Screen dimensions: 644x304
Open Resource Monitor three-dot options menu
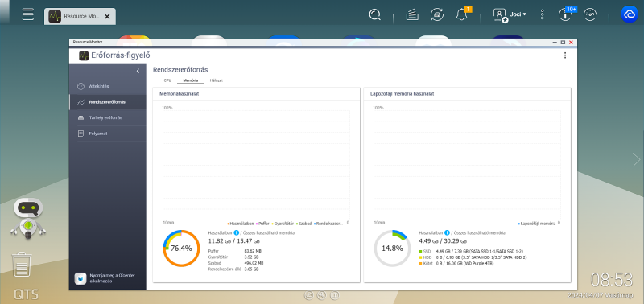[x=565, y=55]
